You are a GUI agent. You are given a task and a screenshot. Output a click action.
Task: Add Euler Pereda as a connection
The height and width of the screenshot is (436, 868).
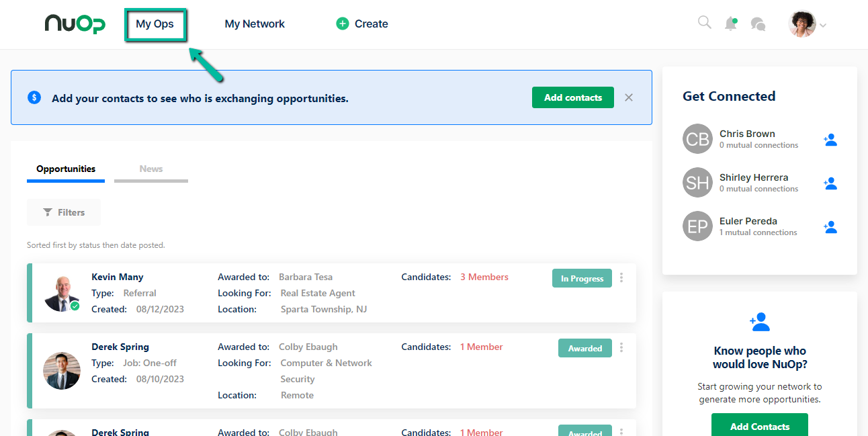(x=830, y=227)
